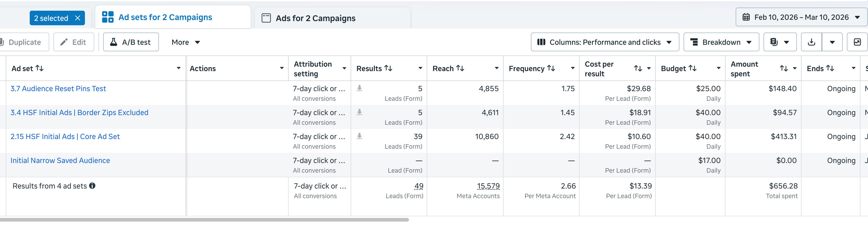Click the $656.28 total spent value
The image size is (868, 226).
pyautogui.click(x=783, y=186)
